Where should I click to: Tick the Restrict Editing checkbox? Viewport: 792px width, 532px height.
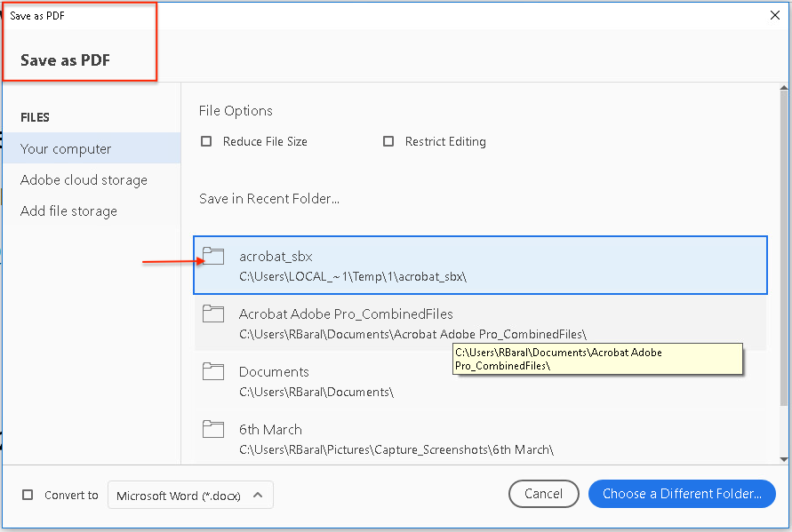click(388, 141)
